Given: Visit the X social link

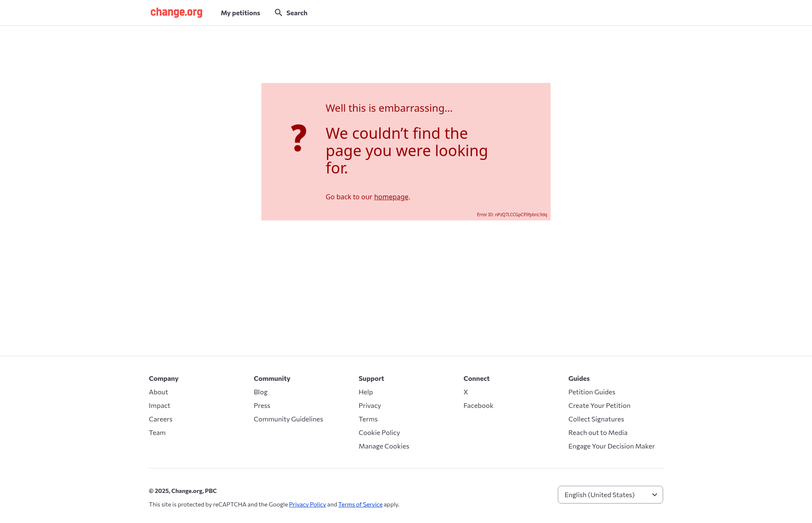Looking at the screenshot, I should click(466, 392).
